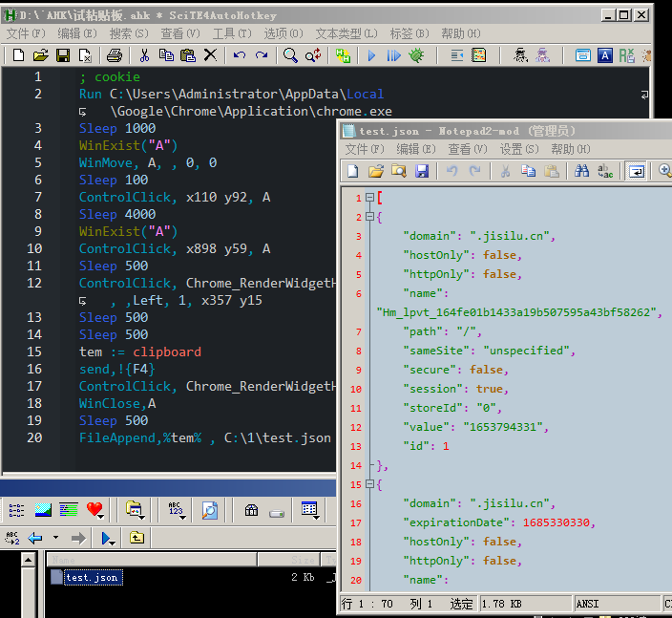Click the Delete X icon in SciTE toolbar
The width and height of the screenshot is (672, 618).
211,56
